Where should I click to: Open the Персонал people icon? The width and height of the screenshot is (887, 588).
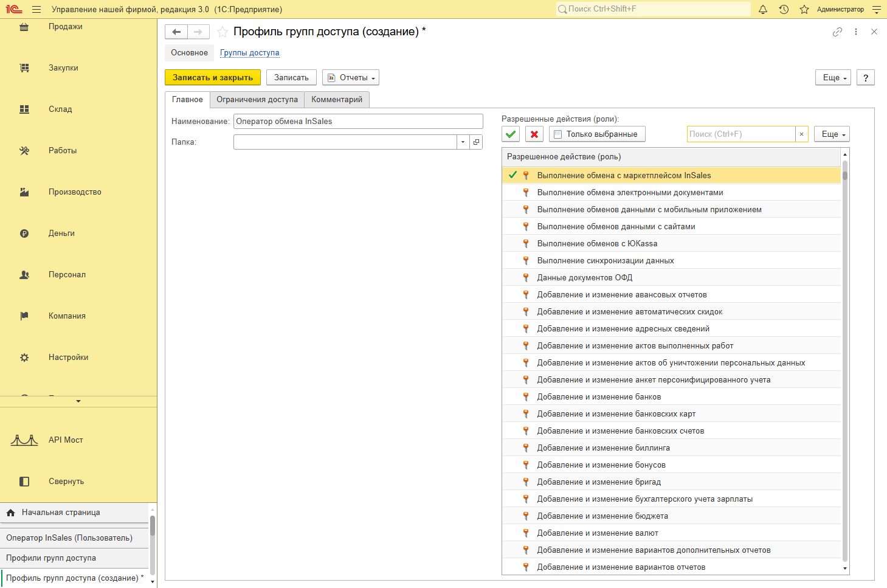coord(24,275)
